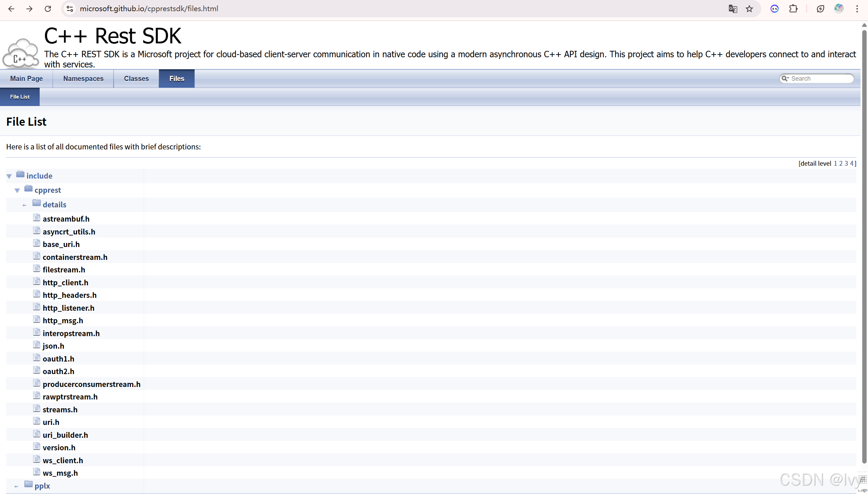Image resolution: width=868 pixels, height=494 pixels.
Task: Switch to the Namespaces tab
Action: 83,78
